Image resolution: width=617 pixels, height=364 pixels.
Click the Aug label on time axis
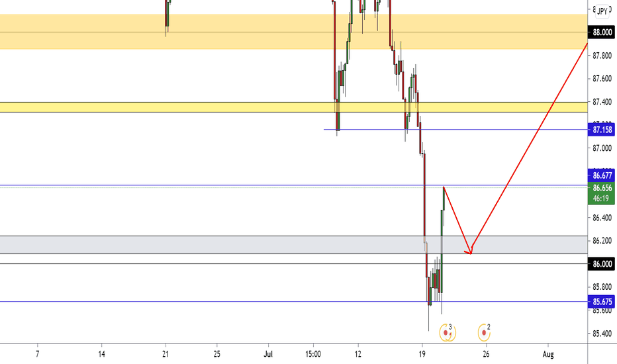[x=547, y=354]
